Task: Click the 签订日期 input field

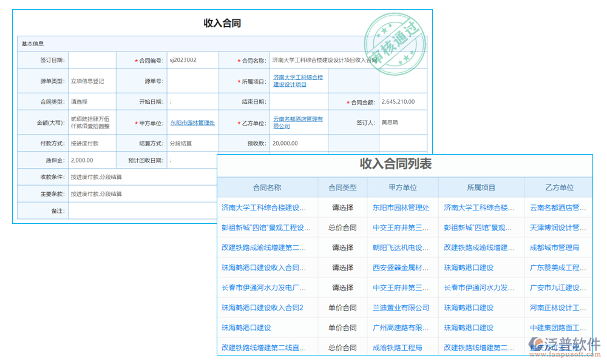Action: (x=91, y=60)
